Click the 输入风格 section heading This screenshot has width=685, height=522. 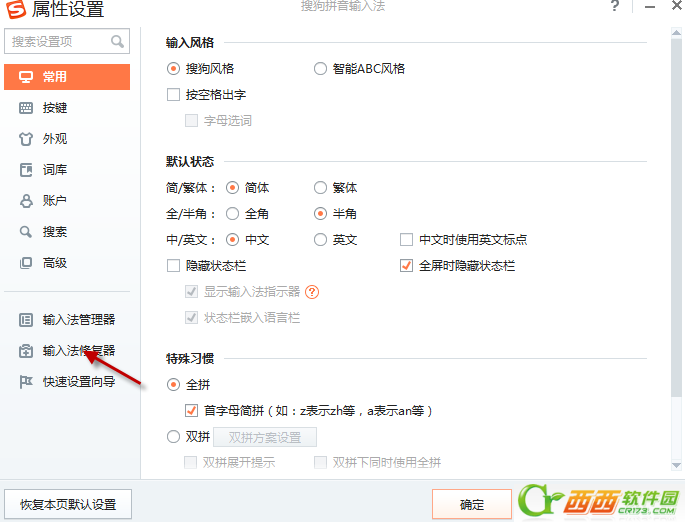coord(190,43)
